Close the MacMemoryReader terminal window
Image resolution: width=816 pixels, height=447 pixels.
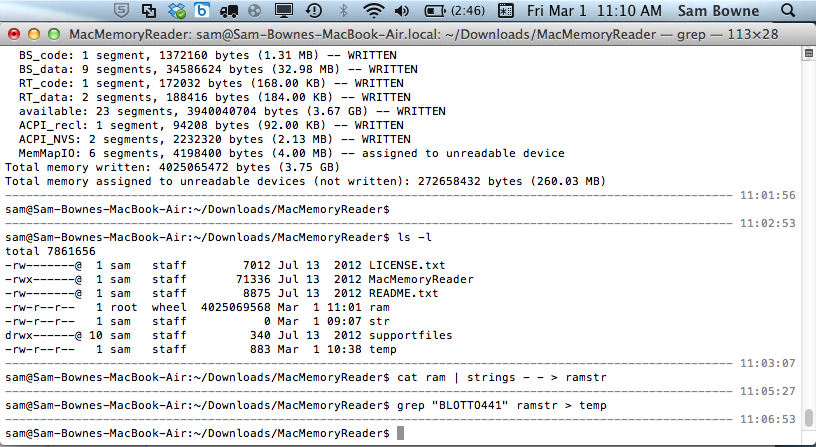[x=13, y=34]
